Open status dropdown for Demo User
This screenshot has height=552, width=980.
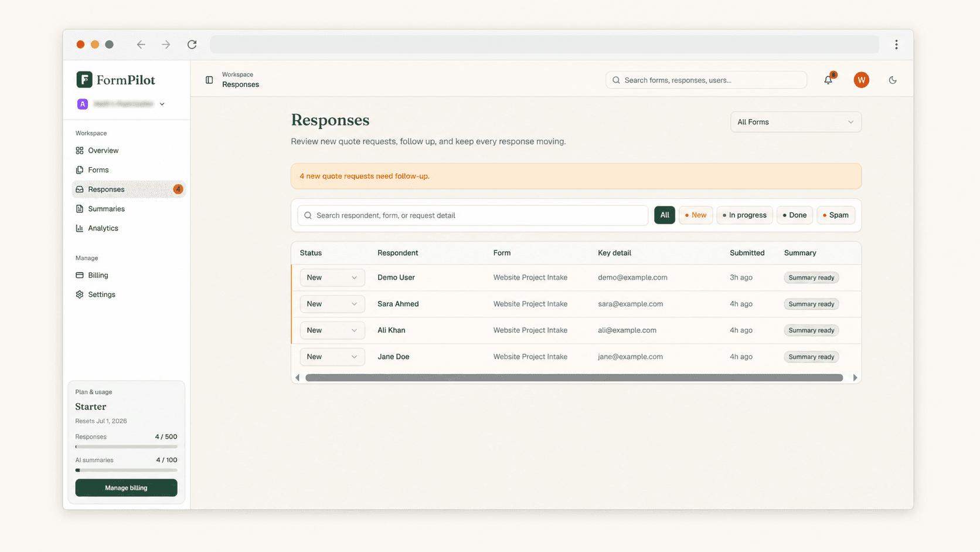point(332,277)
